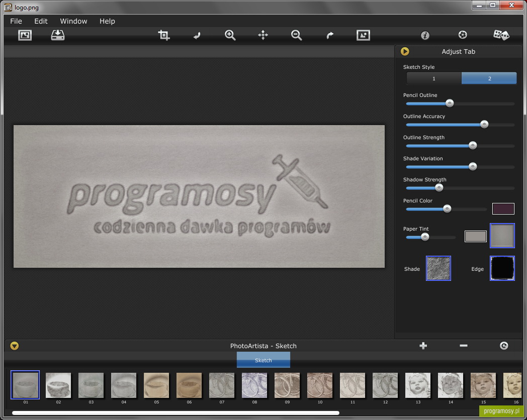
Task: Click the Pencil Color slider handle
Action: (447, 209)
